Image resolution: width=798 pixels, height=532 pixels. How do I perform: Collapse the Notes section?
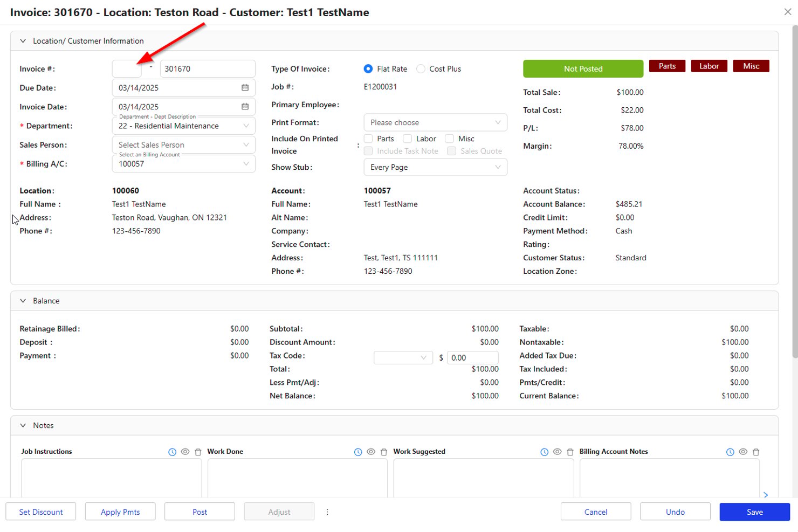[x=23, y=425]
